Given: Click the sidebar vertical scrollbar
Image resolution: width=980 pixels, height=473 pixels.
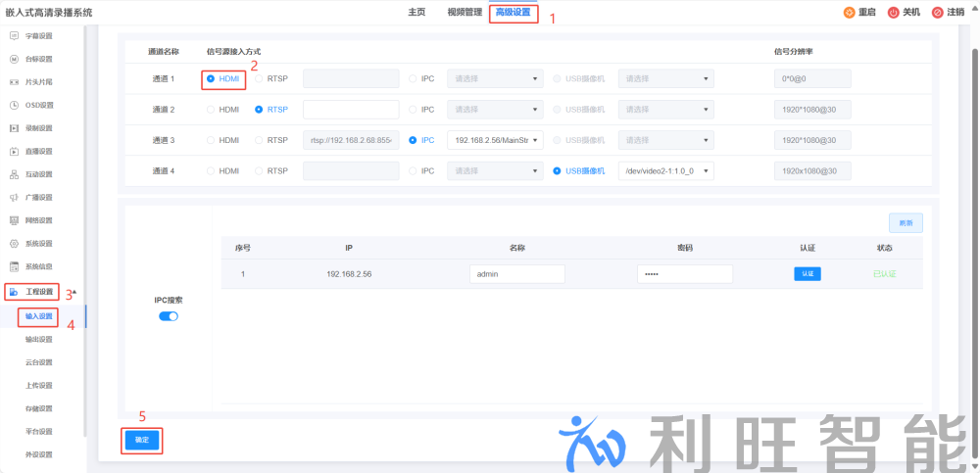Looking at the screenshot, I should click(85, 231).
